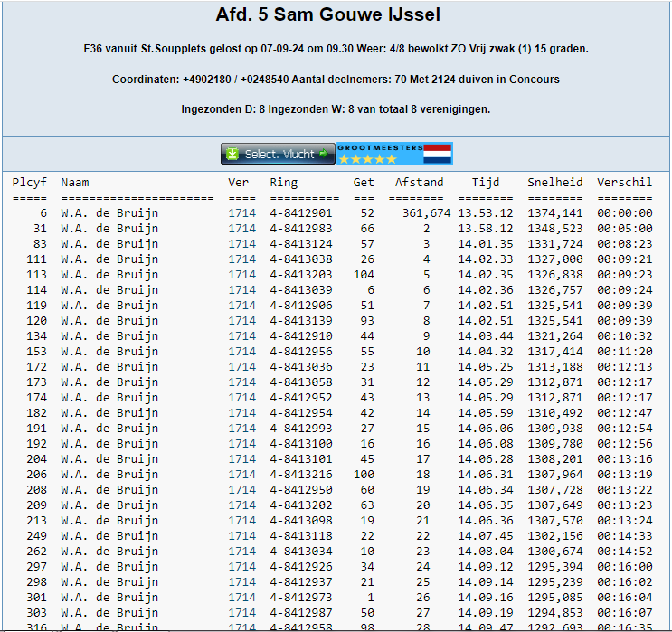Click the page title Afd. 5 Sam Gouwe IJssel

327,14
